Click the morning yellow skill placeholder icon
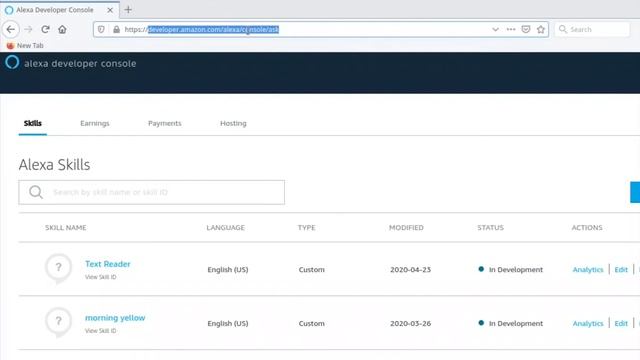 click(58, 322)
